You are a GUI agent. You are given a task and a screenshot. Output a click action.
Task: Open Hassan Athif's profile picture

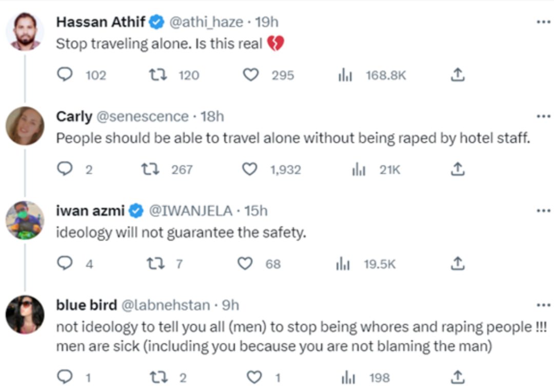pos(25,31)
